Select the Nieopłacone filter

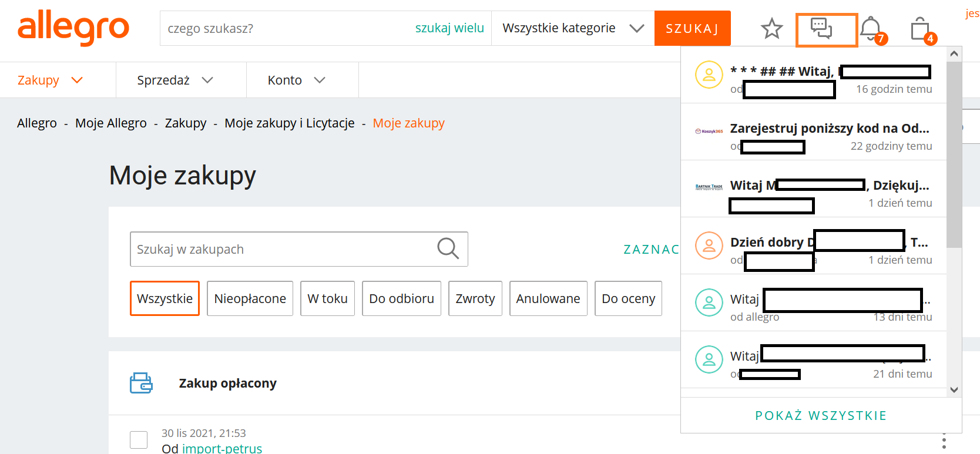pyautogui.click(x=250, y=298)
